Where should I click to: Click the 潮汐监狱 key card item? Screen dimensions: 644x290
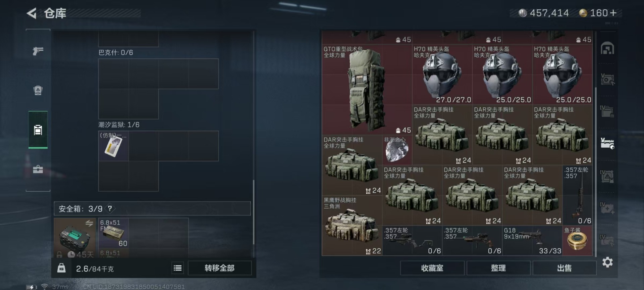tap(113, 146)
